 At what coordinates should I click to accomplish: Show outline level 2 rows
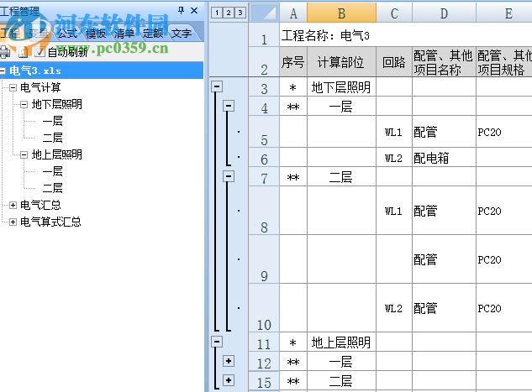(x=229, y=13)
